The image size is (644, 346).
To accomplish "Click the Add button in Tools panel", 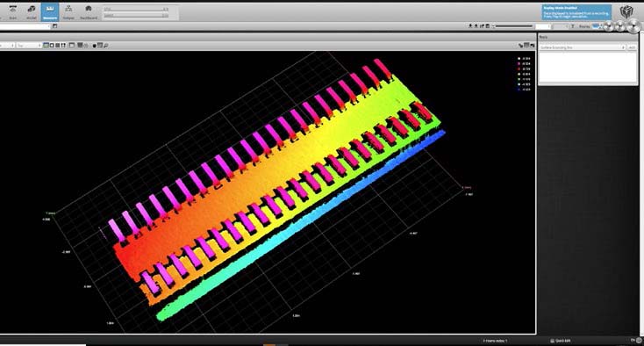I will click(x=632, y=47).
